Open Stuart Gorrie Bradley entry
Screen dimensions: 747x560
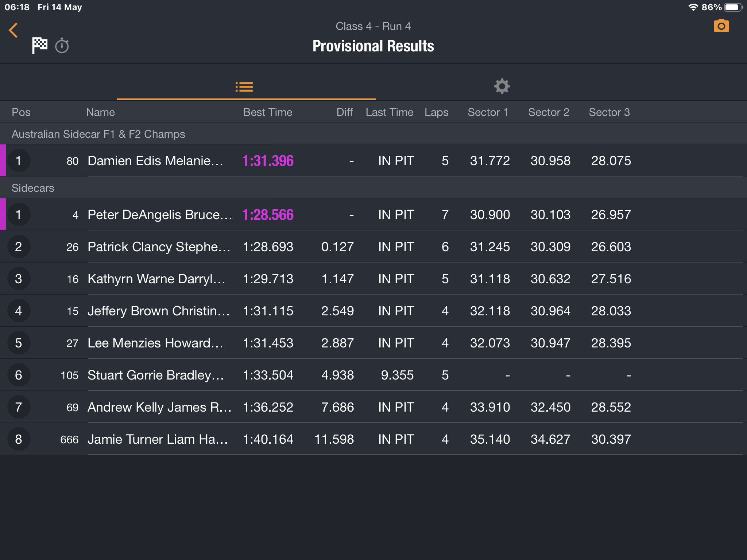pos(373,375)
